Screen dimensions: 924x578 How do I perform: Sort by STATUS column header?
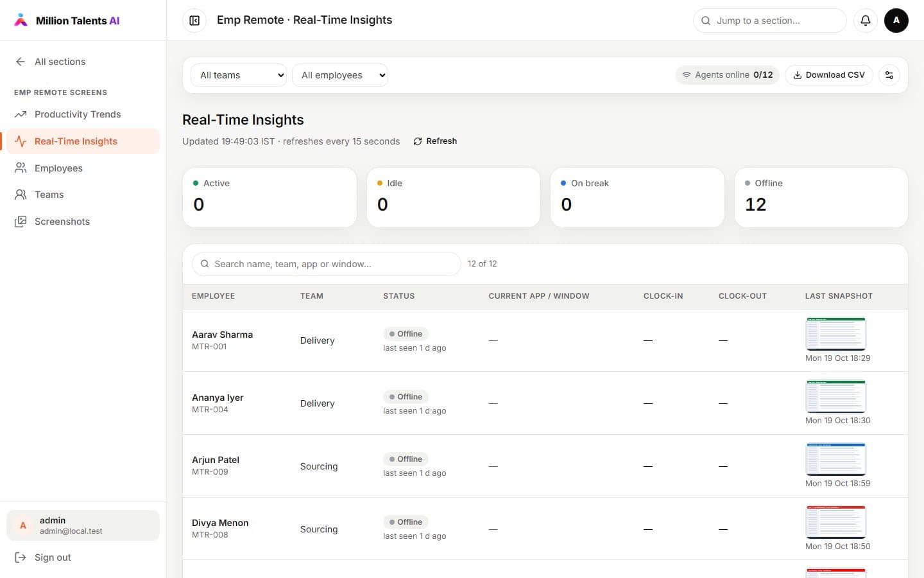click(x=399, y=296)
